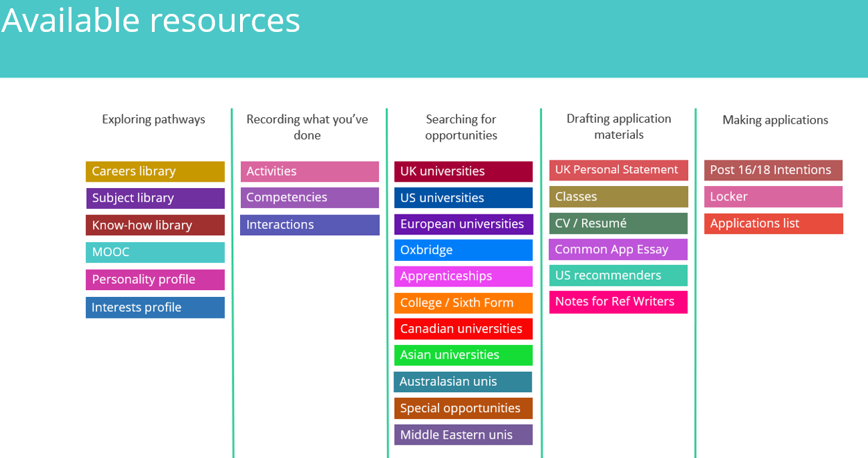The width and height of the screenshot is (868, 458).
Task: Open the CV / Resumé block
Action: (x=618, y=223)
